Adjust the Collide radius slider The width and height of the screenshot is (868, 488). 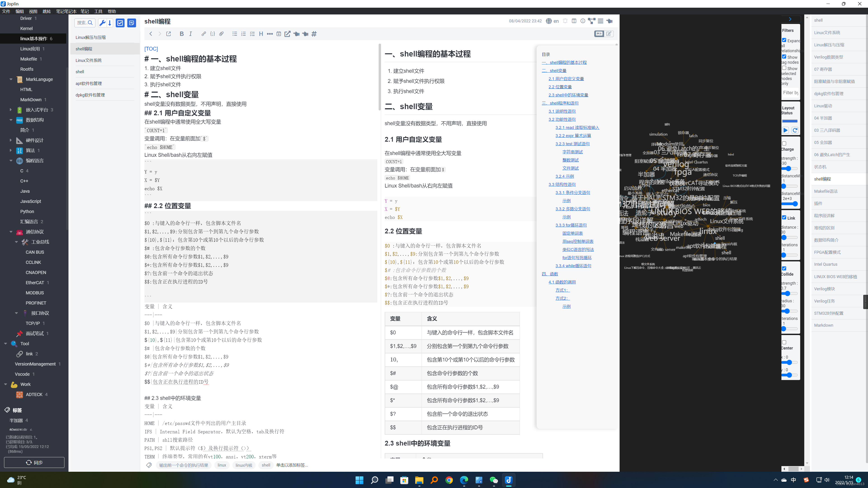point(790,311)
